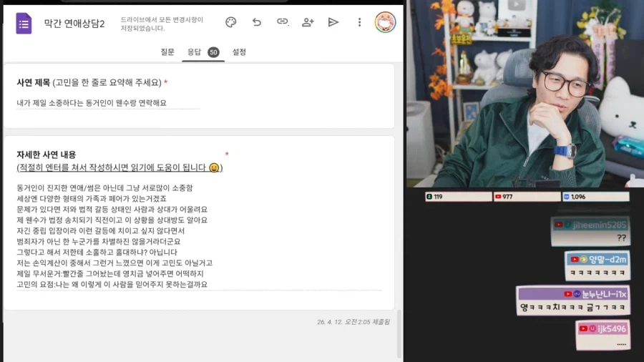This screenshot has width=644, height=362.
Task: Click the YouTube 977 viewer count
Action: [527, 197]
